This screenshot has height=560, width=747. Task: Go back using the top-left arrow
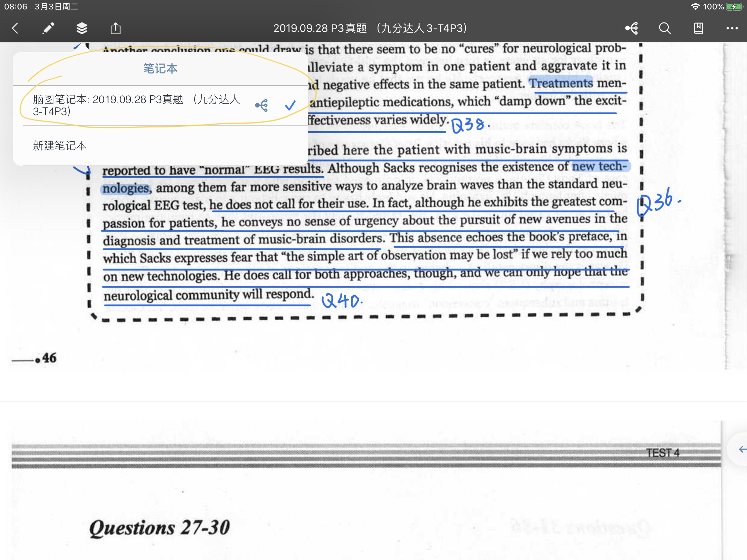15,28
